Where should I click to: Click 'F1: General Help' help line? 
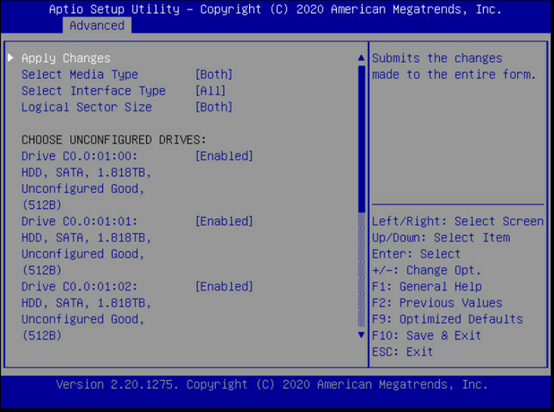point(427,286)
